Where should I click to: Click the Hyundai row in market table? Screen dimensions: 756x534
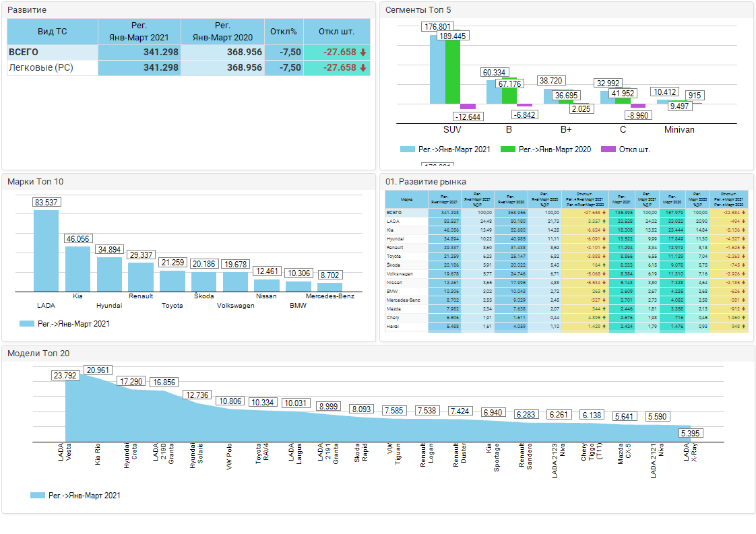tap(406, 238)
